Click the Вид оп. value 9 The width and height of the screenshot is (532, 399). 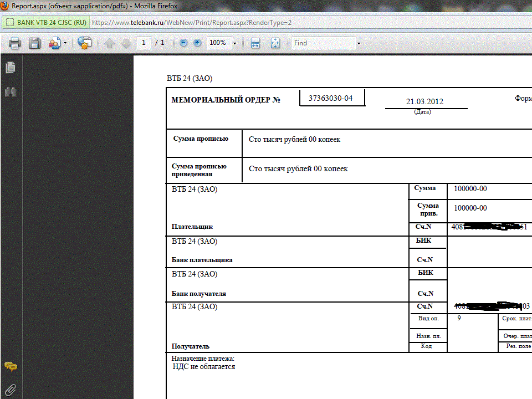[459, 318]
